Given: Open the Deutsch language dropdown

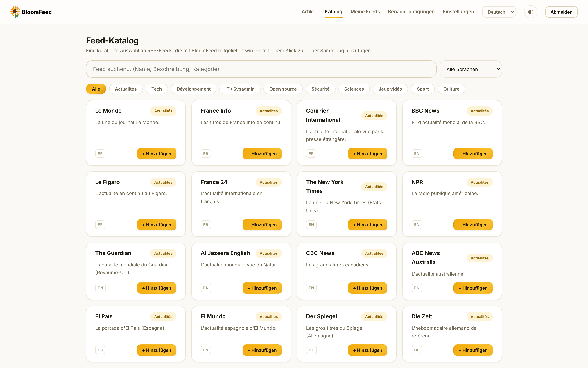Looking at the screenshot, I should (499, 12).
